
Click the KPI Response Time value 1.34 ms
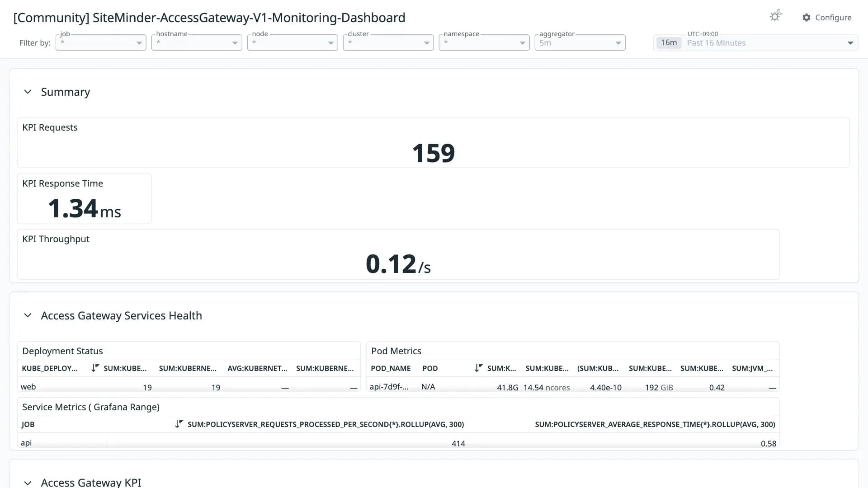coord(84,209)
